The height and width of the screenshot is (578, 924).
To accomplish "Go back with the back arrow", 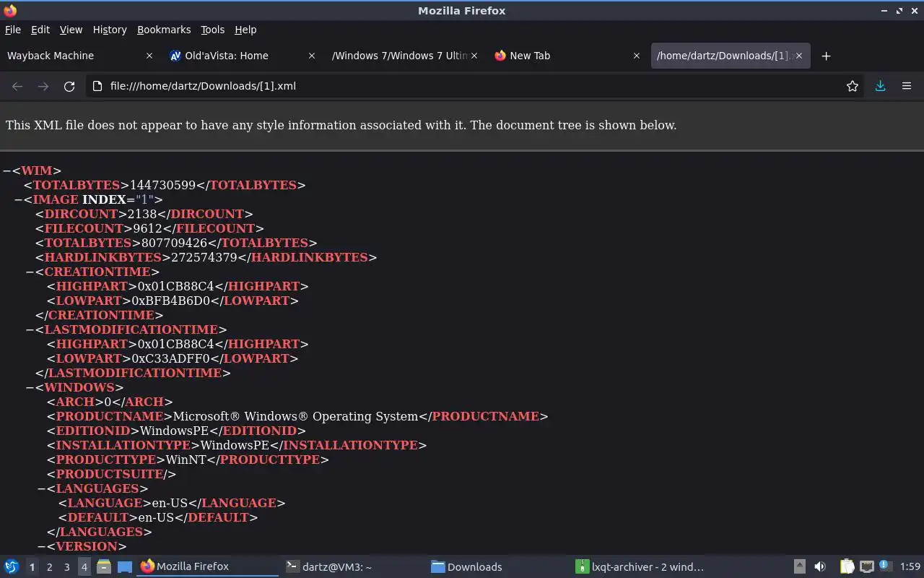I will click(17, 86).
